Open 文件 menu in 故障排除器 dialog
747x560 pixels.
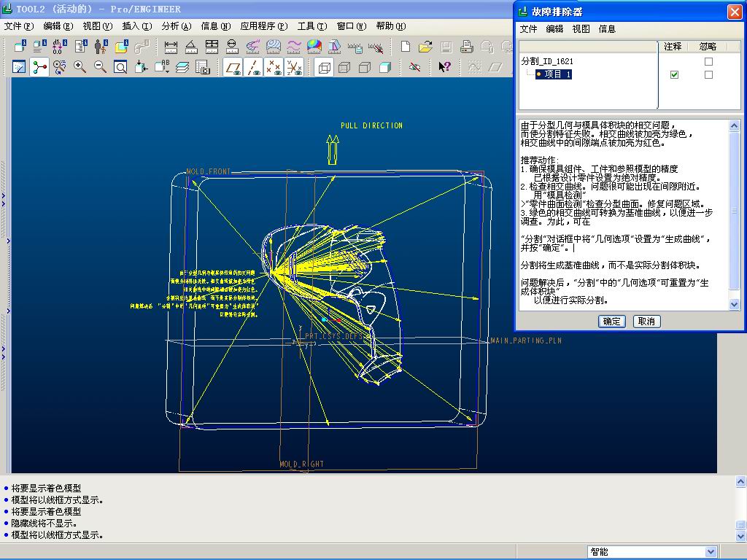[528, 29]
